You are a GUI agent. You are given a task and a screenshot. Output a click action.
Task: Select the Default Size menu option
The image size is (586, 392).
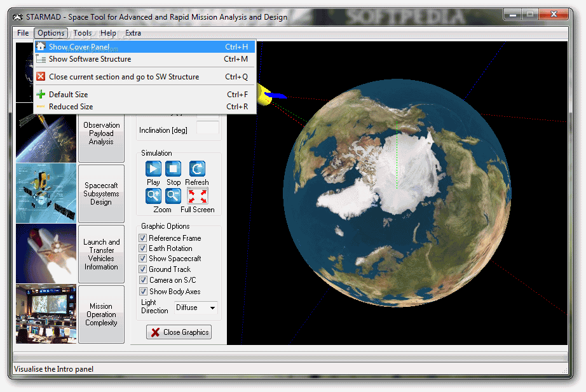tap(145, 94)
